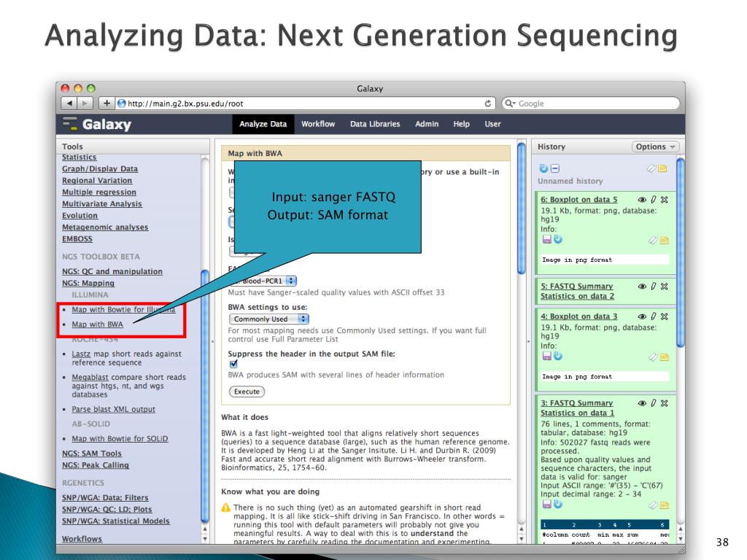Click the center panel vertical scrollbar thumb
Viewport: 747px width, 560px height.
pos(521,208)
